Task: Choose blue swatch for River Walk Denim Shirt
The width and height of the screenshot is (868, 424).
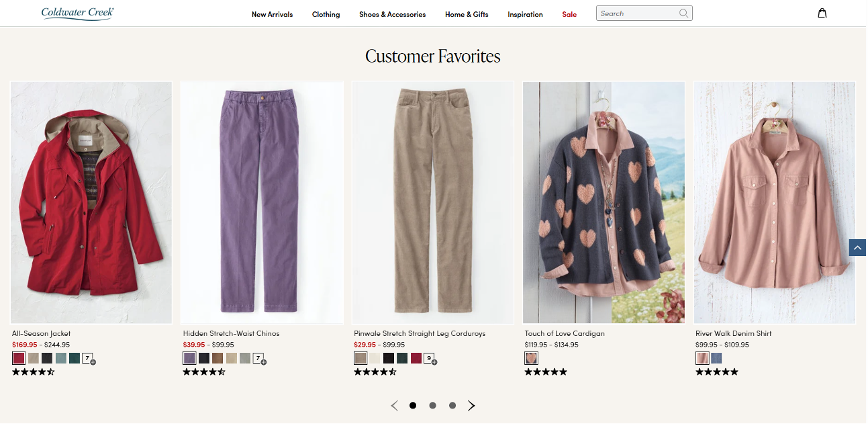Action: point(716,358)
